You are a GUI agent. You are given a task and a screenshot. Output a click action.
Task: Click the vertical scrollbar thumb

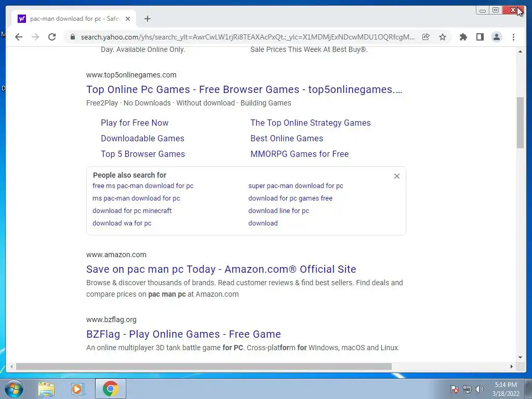(520, 123)
